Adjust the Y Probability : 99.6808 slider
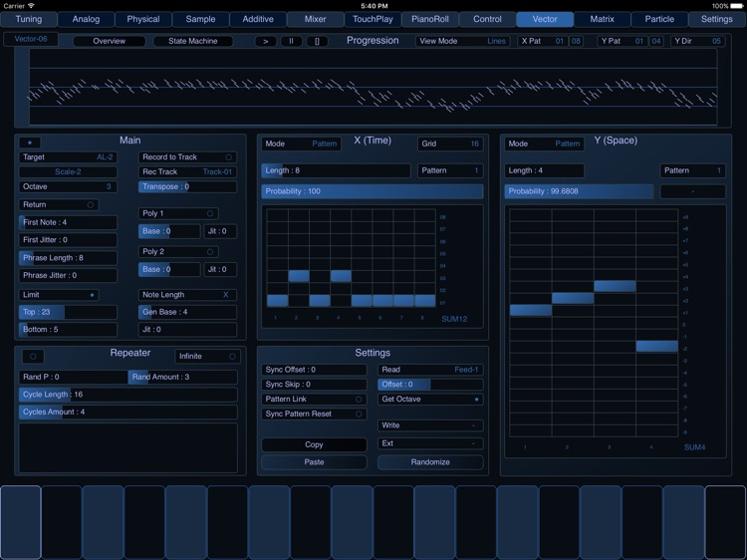The image size is (747, 560). pos(579,191)
